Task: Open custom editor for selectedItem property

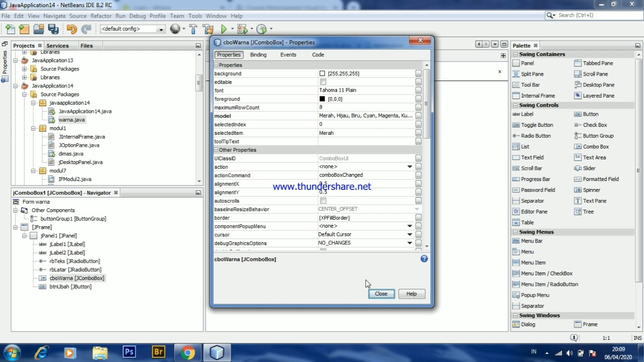Action: (x=418, y=133)
